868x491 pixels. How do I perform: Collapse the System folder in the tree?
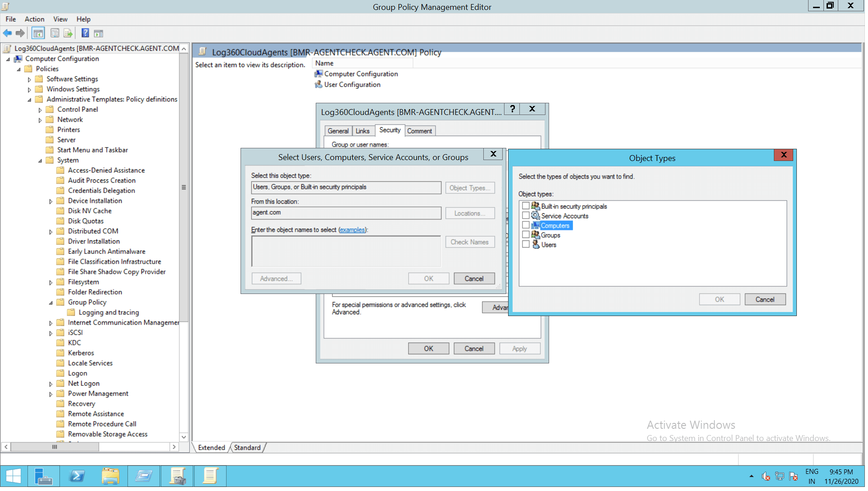click(40, 161)
